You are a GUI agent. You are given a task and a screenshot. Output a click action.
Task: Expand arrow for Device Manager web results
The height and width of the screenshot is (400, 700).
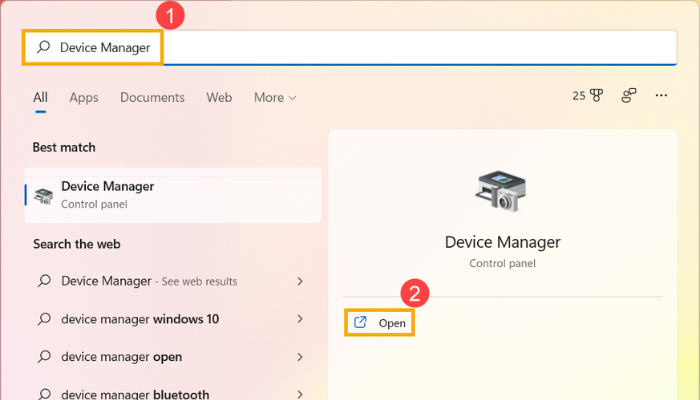(x=300, y=281)
